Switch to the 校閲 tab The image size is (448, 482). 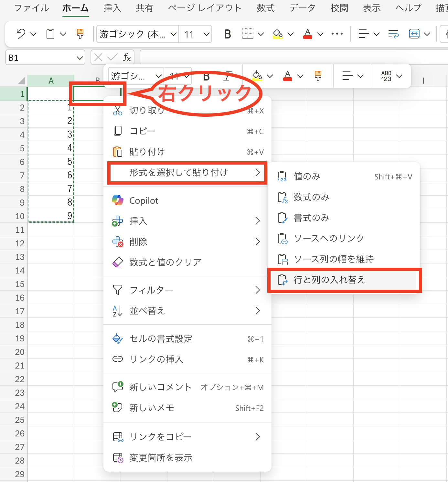tap(339, 8)
